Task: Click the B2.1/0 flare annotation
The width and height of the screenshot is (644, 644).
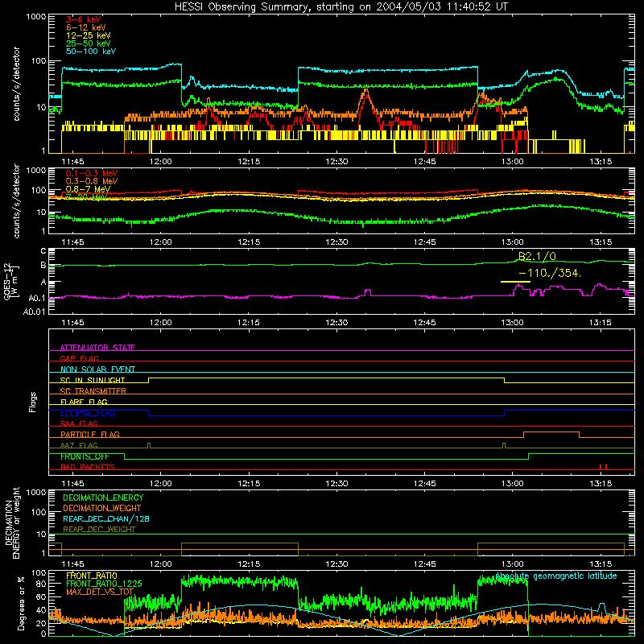Action: [x=537, y=256]
